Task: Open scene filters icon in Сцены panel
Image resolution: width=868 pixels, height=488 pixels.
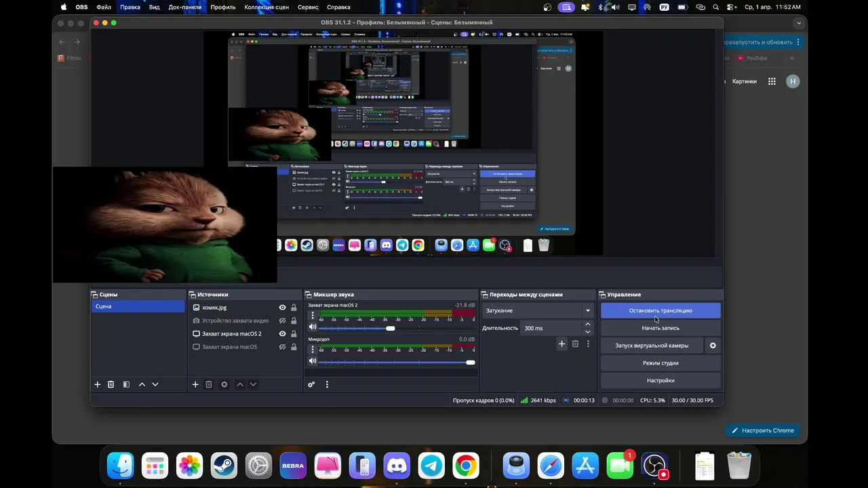Action: pos(126,384)
